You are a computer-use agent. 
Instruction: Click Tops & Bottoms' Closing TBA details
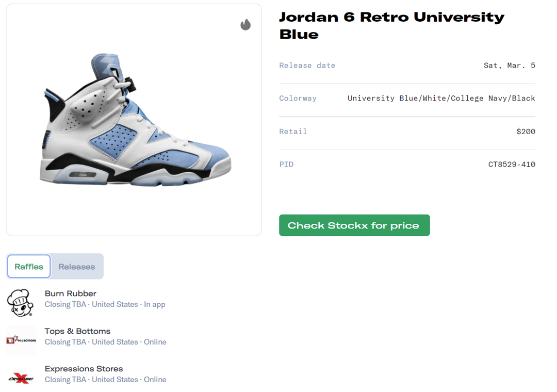click(x=105, y=342)
